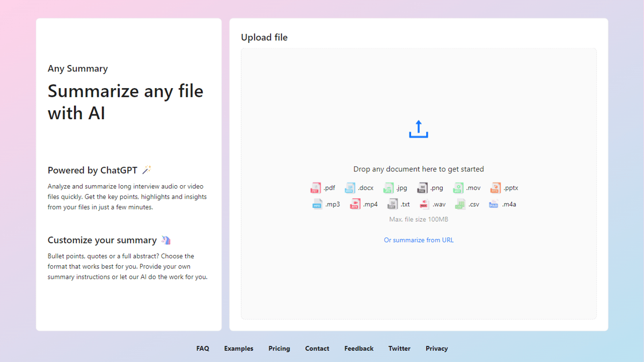Open the FAQ footer link

pos(203,349)
